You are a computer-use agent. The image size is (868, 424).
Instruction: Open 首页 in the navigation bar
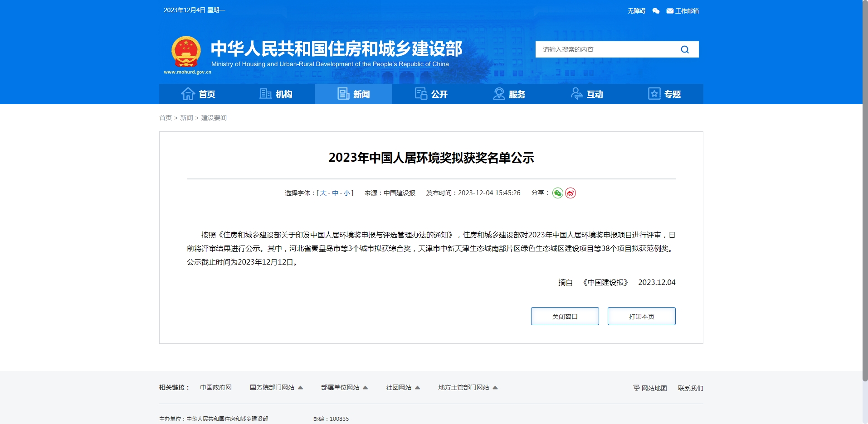click(x=198, y=94)
